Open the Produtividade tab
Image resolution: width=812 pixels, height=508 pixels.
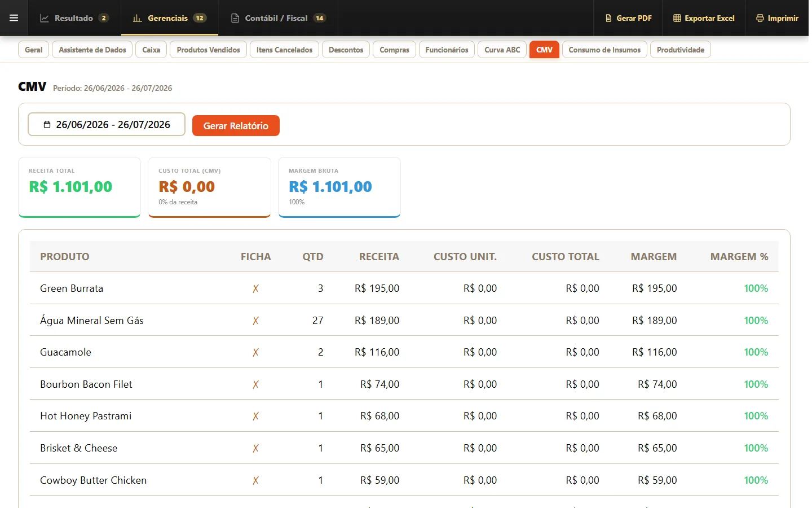coord(681,50)
